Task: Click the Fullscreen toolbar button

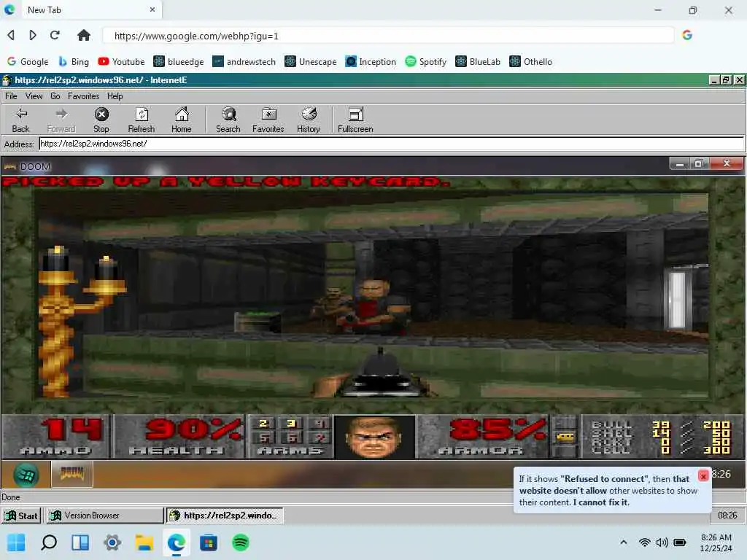Action: (355, 120)
